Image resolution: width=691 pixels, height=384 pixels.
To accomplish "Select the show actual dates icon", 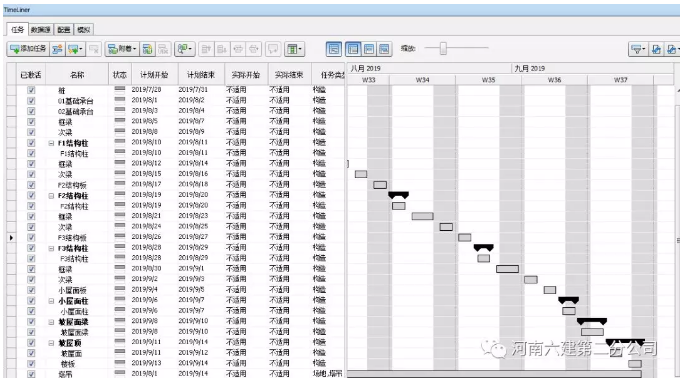I will [x=369, y=48].
